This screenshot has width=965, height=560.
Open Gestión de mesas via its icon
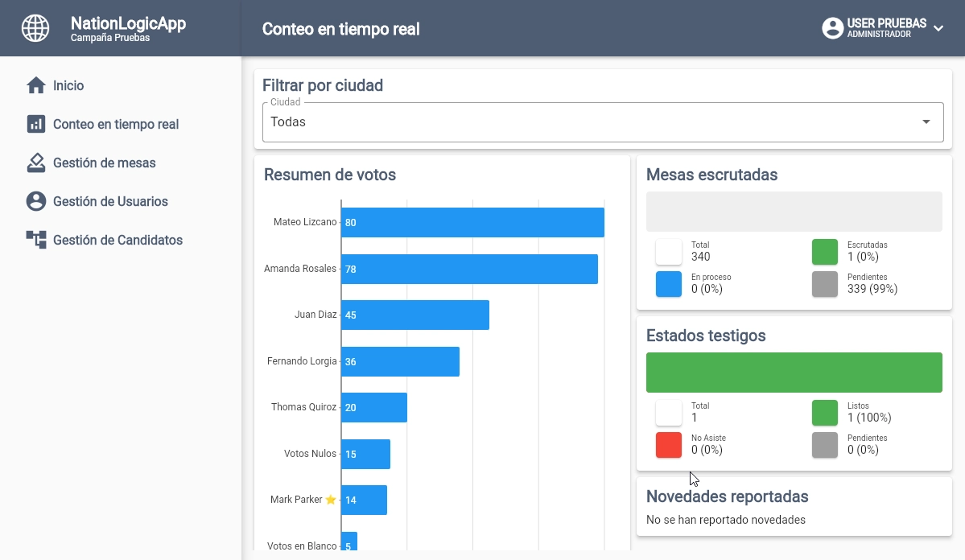pos(37,163)
